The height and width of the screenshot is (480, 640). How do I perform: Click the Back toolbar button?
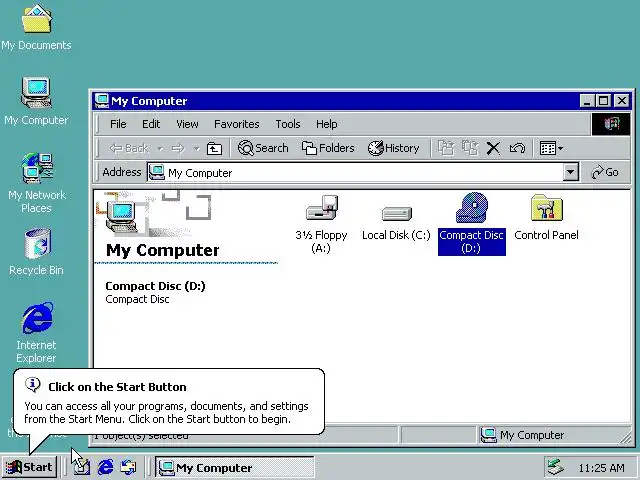pyautogui.click(x=128, y=148)
